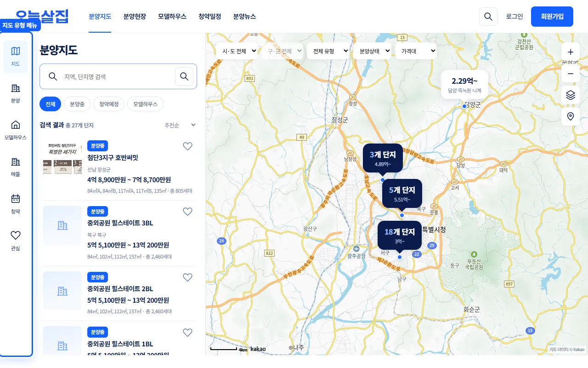
Task: Open the 분양뉴스 nav item
Action: tap(244, 17)
